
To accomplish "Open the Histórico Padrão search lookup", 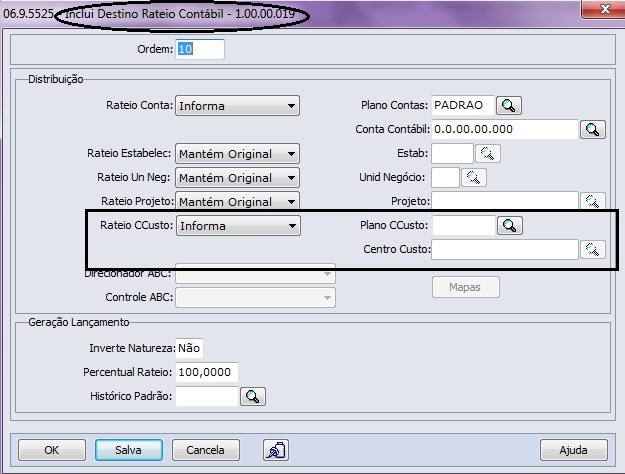I will click(253, 396).
